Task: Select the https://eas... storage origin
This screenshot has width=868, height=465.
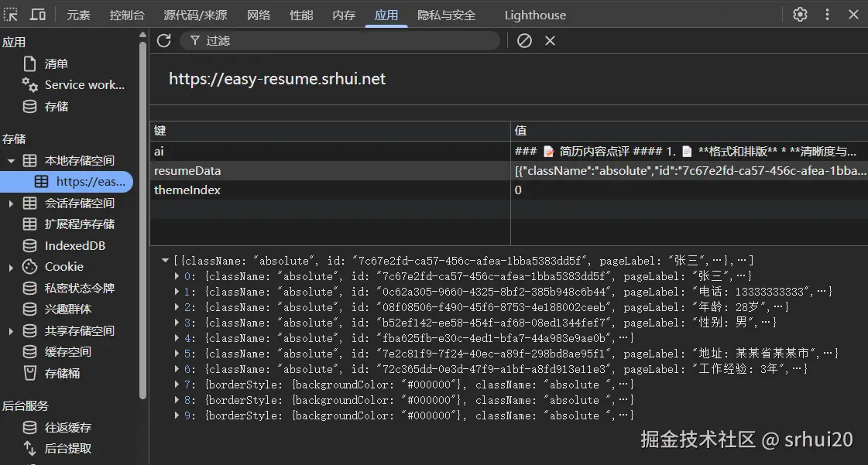Action: (67, 181)
